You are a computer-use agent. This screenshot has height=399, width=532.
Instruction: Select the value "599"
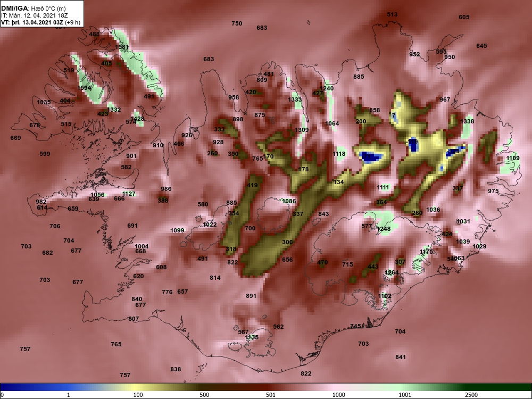coord(45,154)
